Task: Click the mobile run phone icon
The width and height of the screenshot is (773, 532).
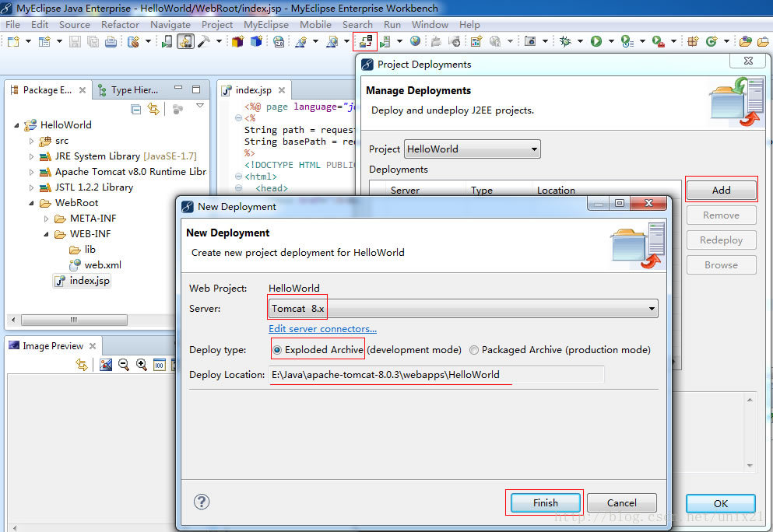Action: point(167,41)
